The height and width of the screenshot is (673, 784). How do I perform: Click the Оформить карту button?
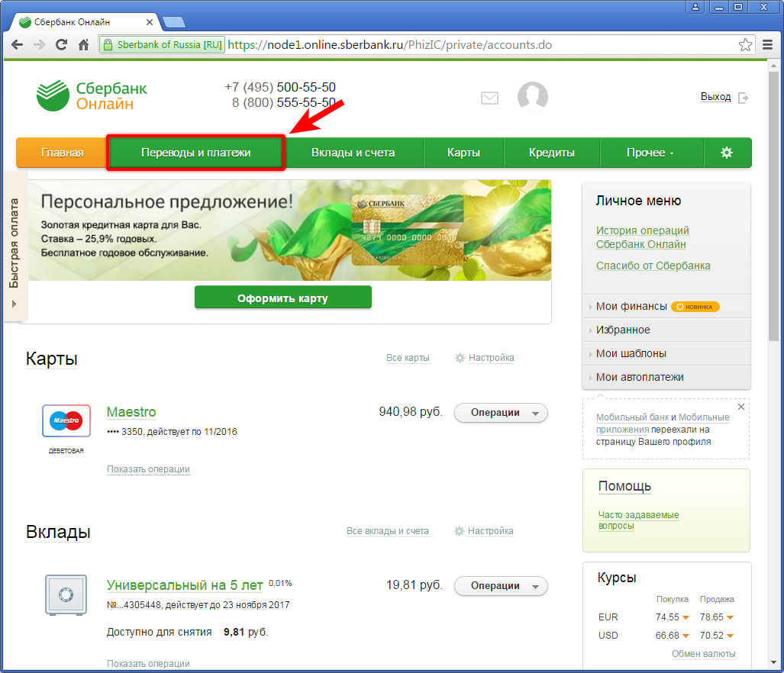(283, 298)
